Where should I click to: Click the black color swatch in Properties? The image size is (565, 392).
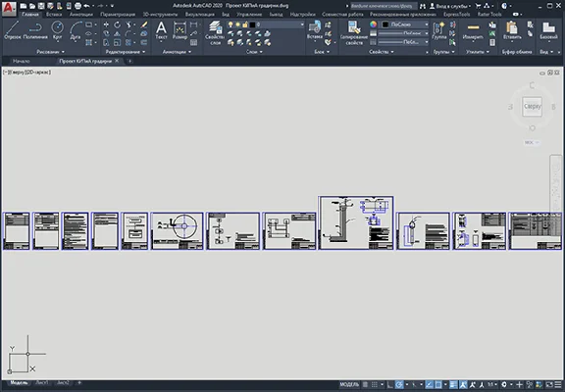(x=385, y=24)
